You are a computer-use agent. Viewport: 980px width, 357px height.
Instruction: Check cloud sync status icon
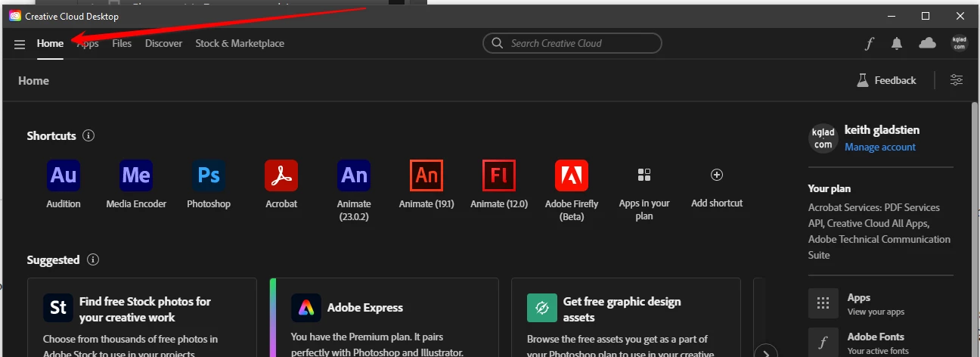click(927, 43)
